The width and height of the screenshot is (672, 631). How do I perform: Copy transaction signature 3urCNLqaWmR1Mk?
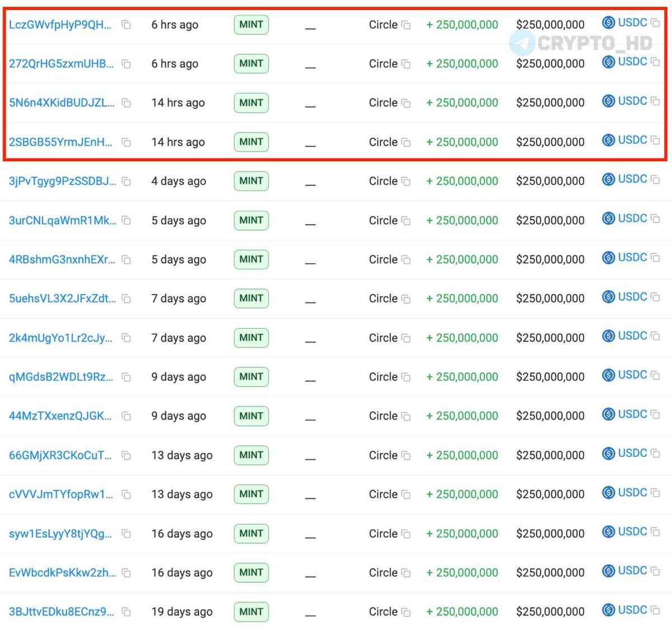click(x=126, y=221)
